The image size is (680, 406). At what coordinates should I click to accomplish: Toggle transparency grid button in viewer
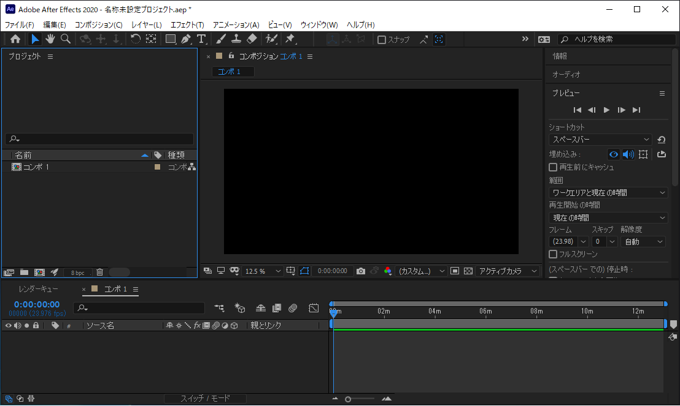468,271
